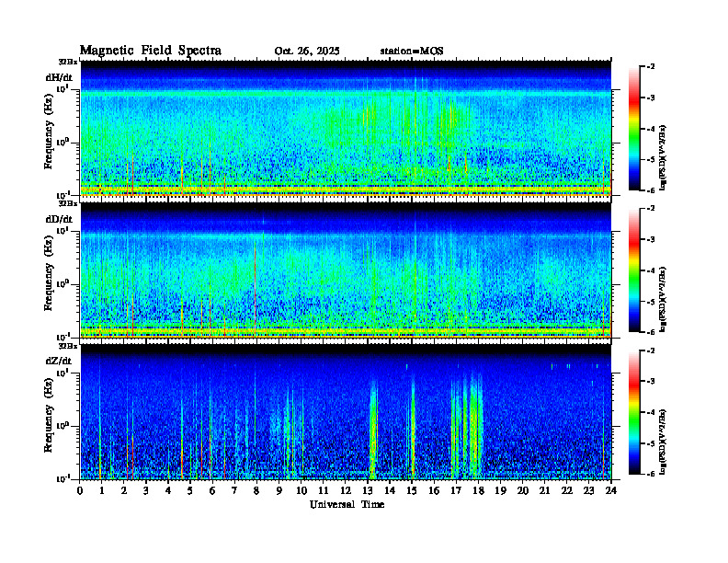
Task: Click the Universal Time axis label
Action: point(347,504)
